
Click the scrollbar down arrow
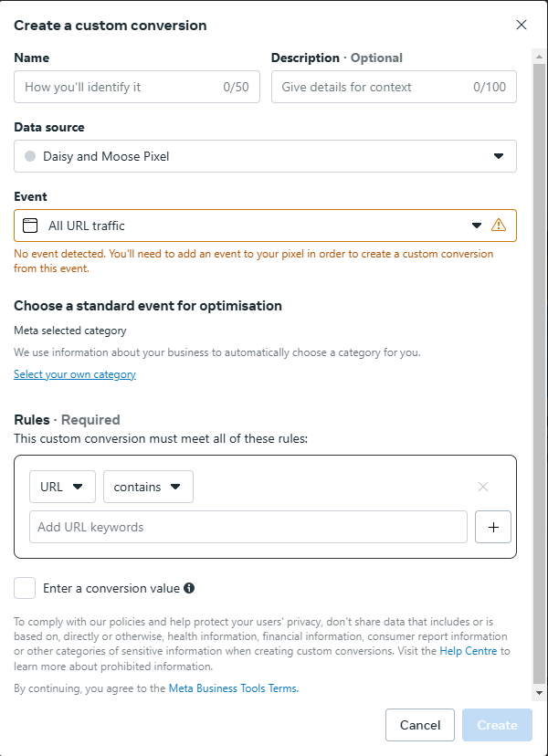point(539,693)
